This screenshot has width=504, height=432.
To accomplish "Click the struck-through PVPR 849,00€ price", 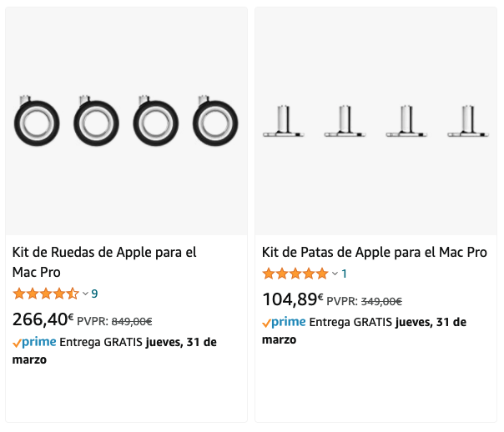I will click(131, 321).
